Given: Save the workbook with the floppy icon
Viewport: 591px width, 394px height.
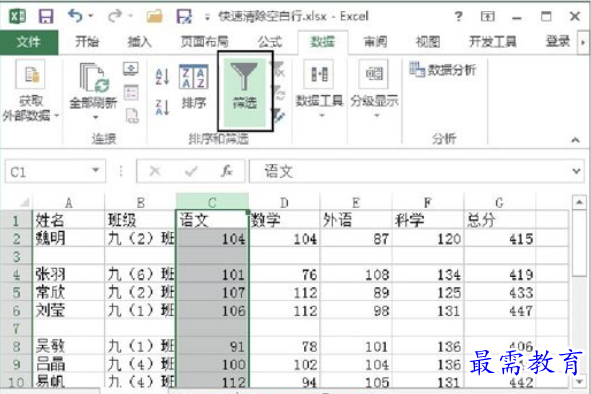Looking at the screenshot, I should 46,16.
